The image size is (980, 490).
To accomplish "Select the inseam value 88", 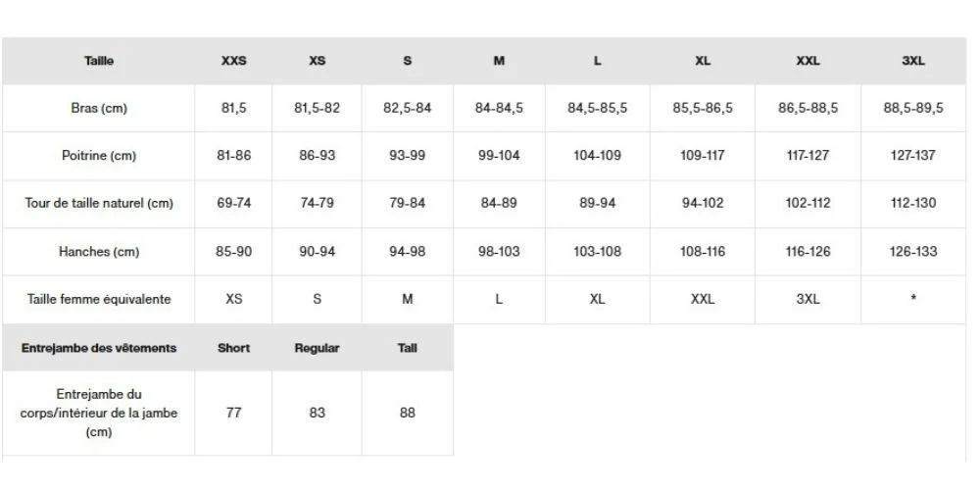I will (408, 413).
